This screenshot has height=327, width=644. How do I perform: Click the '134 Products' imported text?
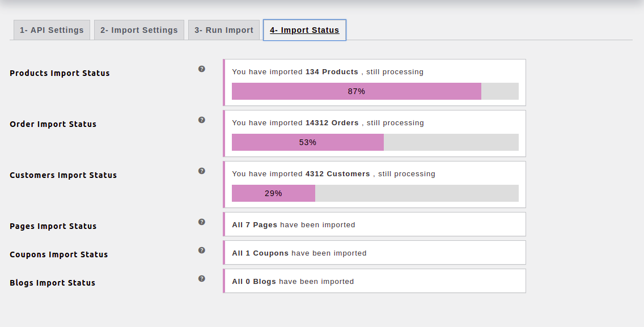click(332, 72)
